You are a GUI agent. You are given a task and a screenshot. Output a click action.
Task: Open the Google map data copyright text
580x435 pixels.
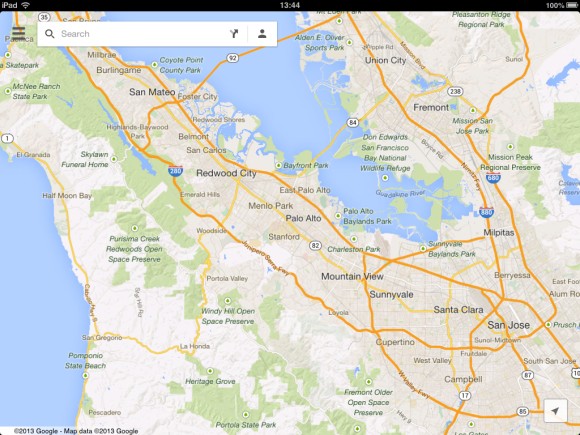(76, 431)
